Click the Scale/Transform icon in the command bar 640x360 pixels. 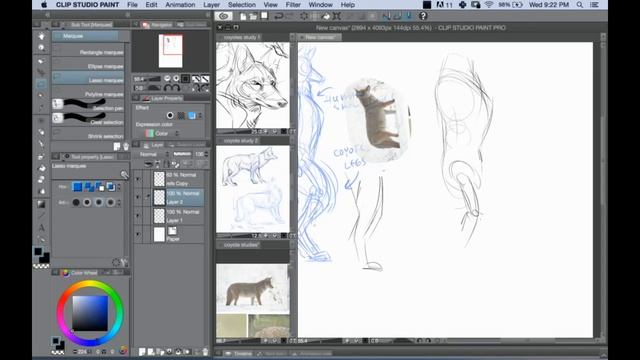pos(337,16)
